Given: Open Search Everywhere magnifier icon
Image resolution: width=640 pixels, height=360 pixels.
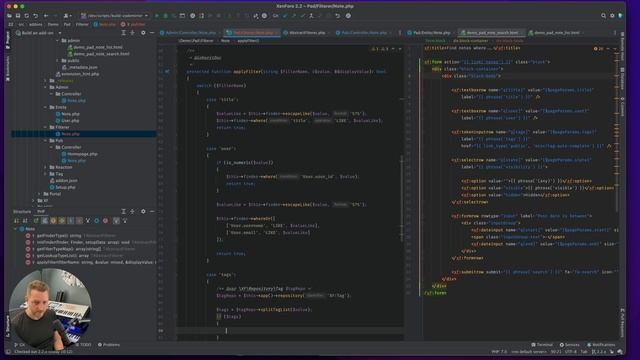Looking at the screenshot, I should coord(603,16).
